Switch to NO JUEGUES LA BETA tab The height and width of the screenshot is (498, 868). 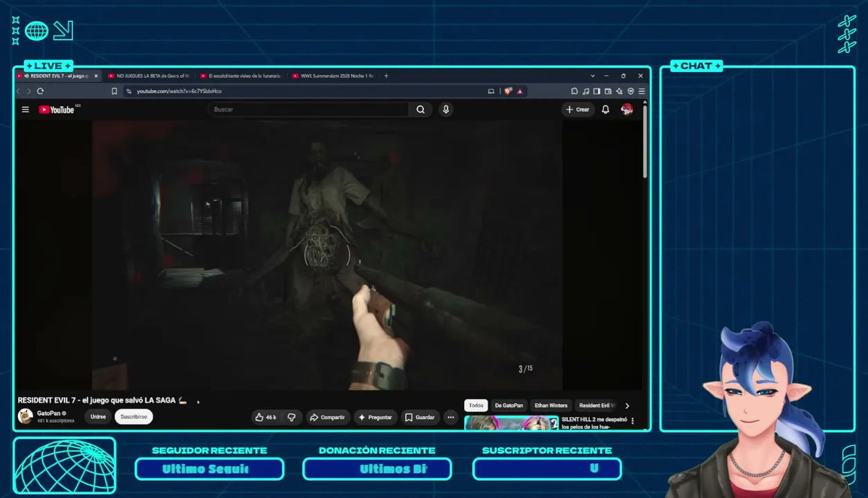(148, 76)
